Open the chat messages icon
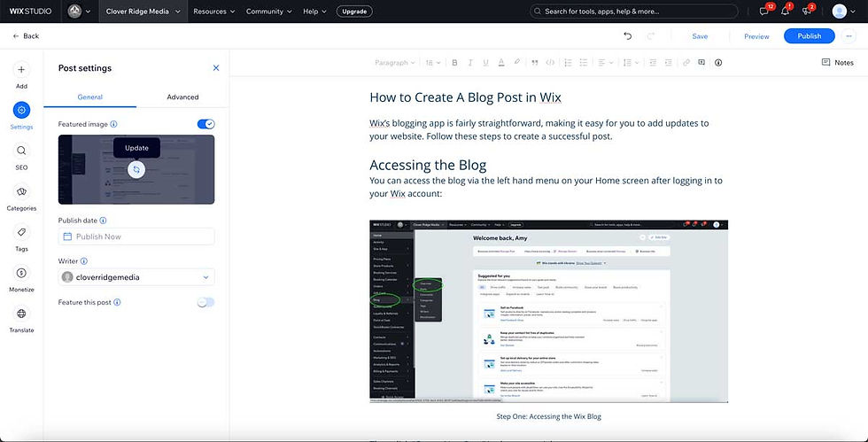Screen dimensions: 868x442 (763, 12)
